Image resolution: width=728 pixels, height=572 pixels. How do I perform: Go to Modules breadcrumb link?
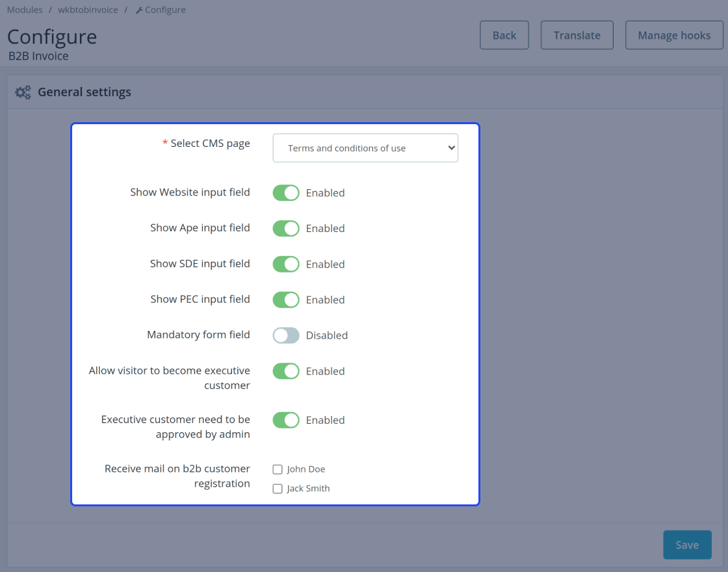[x=25, y=10]
